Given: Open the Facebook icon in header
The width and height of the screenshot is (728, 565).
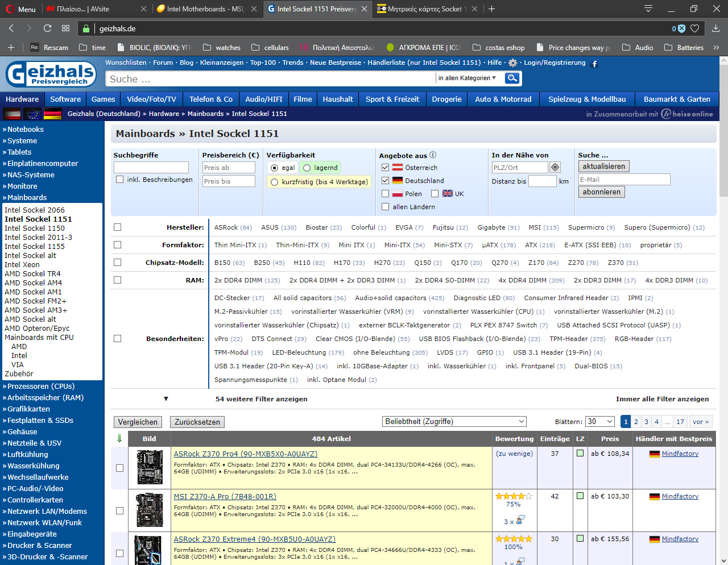Looking at the screenshot, I should pyautogui.click(x=594, y=64).
